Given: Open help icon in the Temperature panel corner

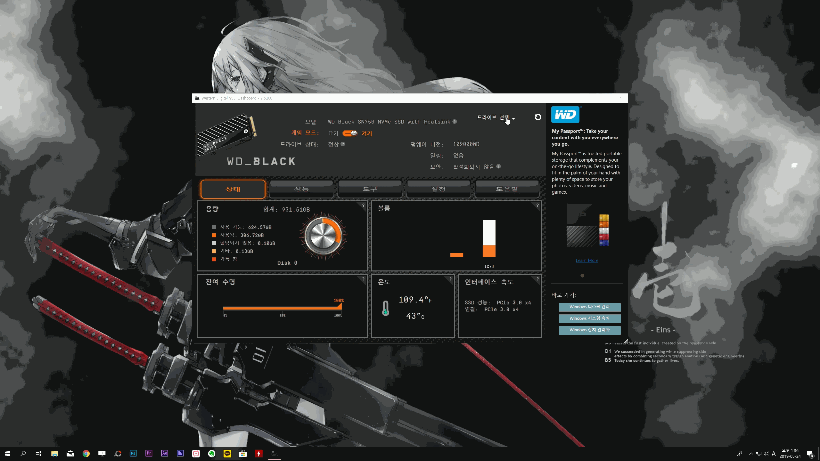Looking at the screenshot, I should tap(449, 280).
